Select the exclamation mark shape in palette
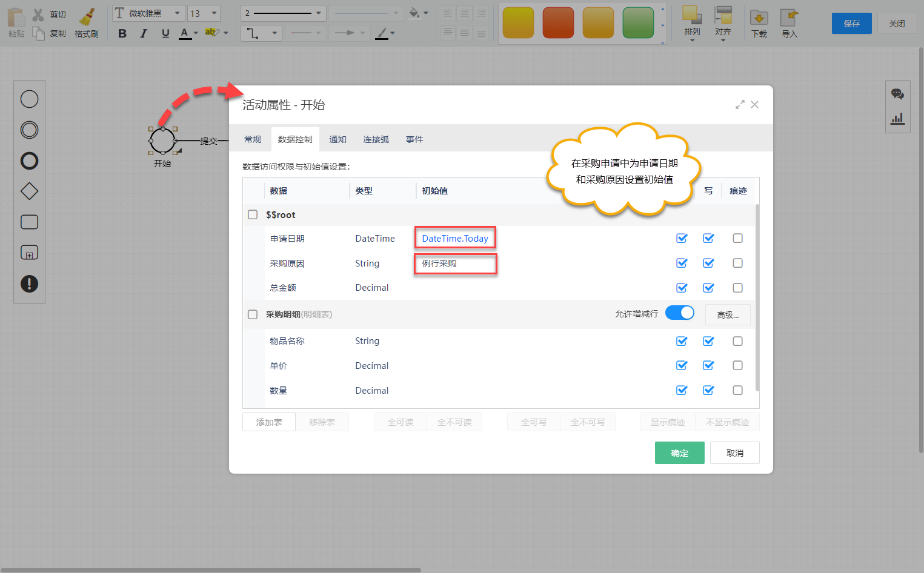924x573 pixels. coord(29,283)
